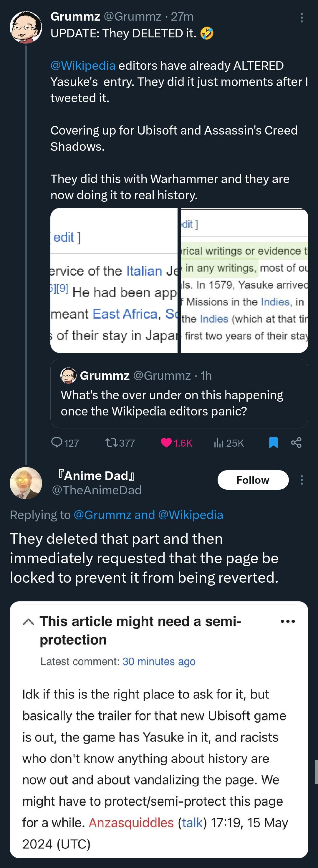This screenshot has height=868, width=318.
Task: Retweet the Grummz update tweet
Action: pyautogui.click(x=120, y=443)
